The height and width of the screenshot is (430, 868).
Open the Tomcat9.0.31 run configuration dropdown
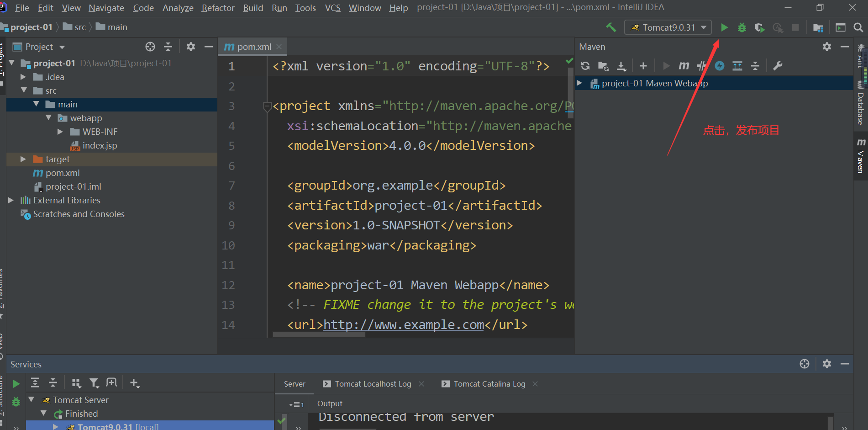[x=668, y=27]
